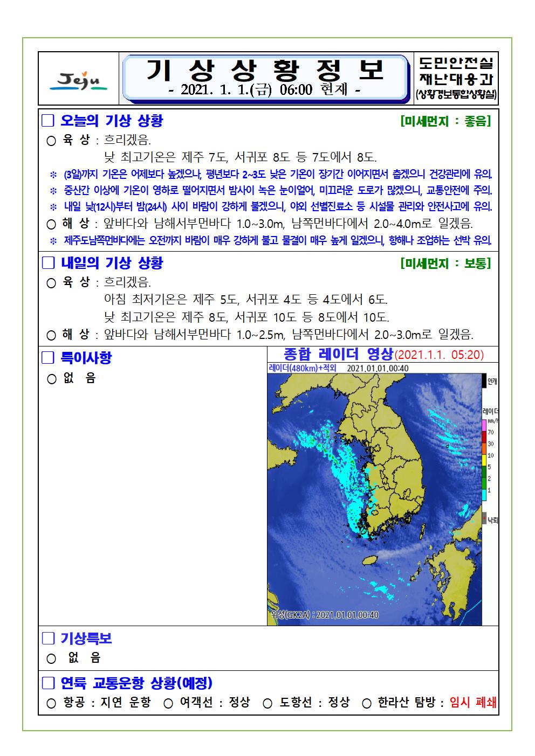Click the '정상' status after 도항선
This screenshot has height=756, width=535.
click(339, 703)
